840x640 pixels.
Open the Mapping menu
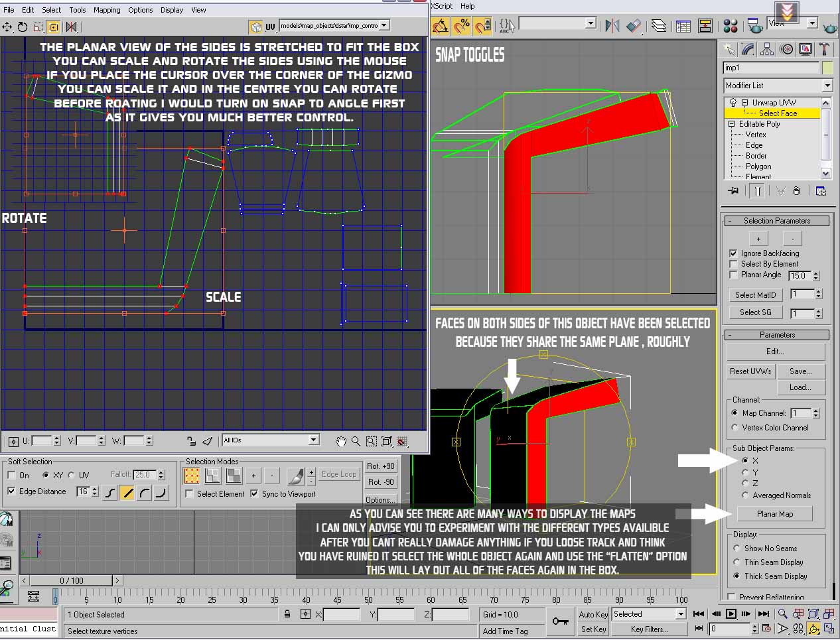tap(106, 10)
